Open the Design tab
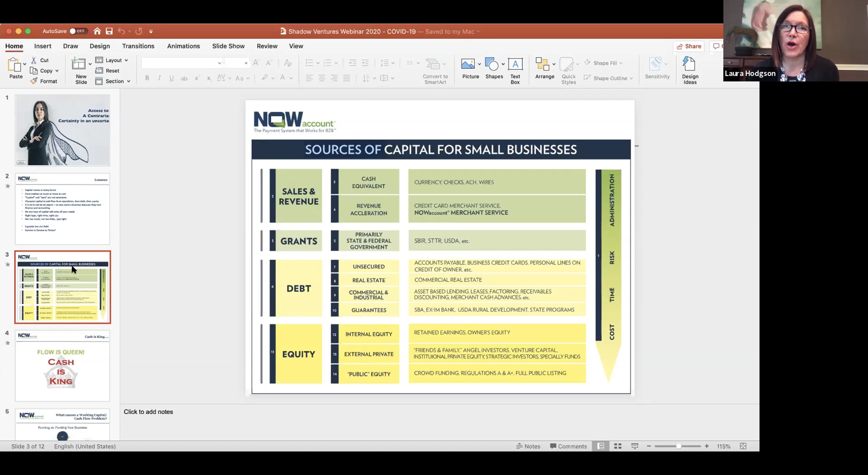 click(x=100, y=46)
